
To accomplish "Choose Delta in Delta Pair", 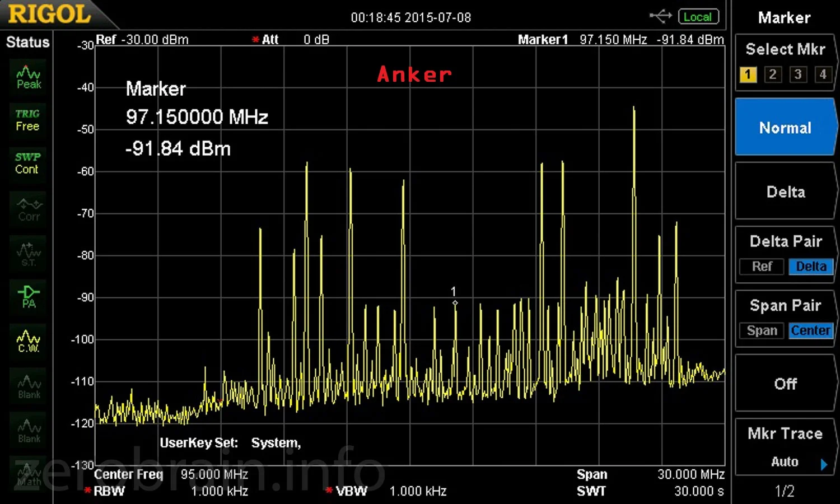I will 811,267.
